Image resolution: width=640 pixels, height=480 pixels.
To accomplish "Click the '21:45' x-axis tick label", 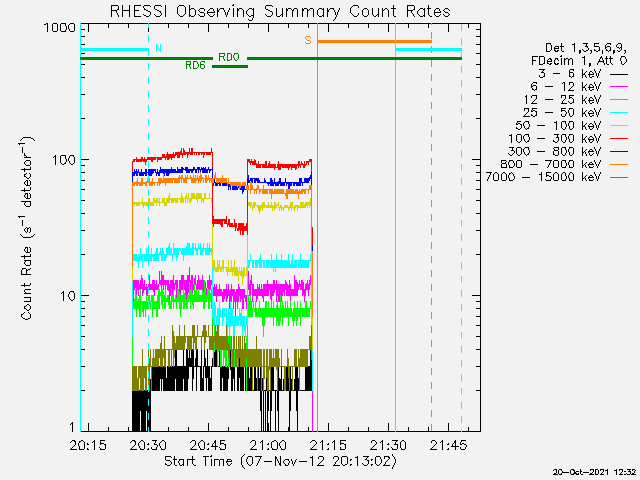I will (449, 445).
